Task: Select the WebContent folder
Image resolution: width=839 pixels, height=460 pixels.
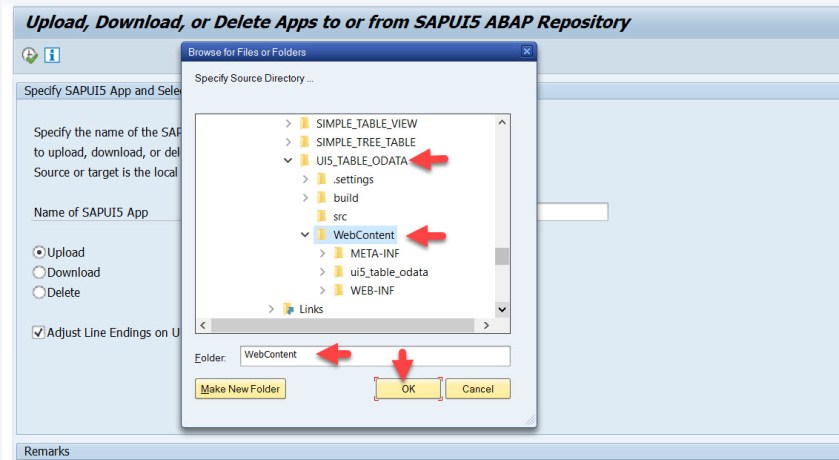Action: (363, 235)
